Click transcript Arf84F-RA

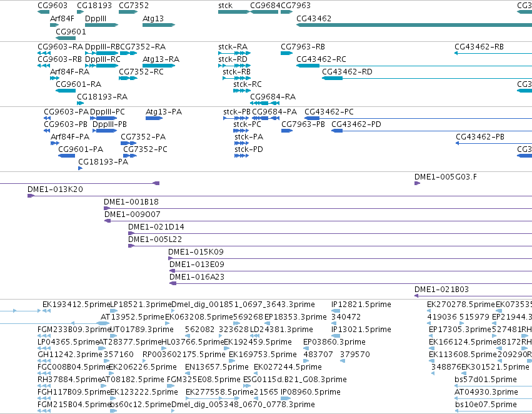(x=54, y=78)
